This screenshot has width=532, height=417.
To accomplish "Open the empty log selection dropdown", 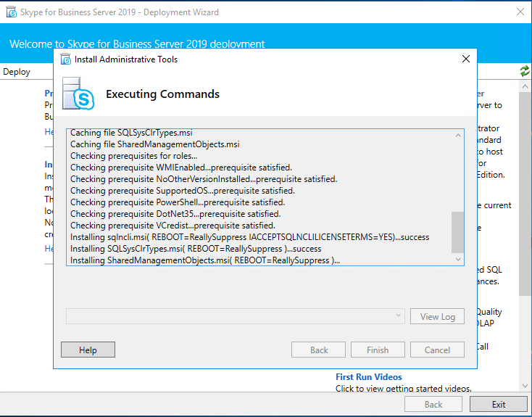I will click(236, 316).
